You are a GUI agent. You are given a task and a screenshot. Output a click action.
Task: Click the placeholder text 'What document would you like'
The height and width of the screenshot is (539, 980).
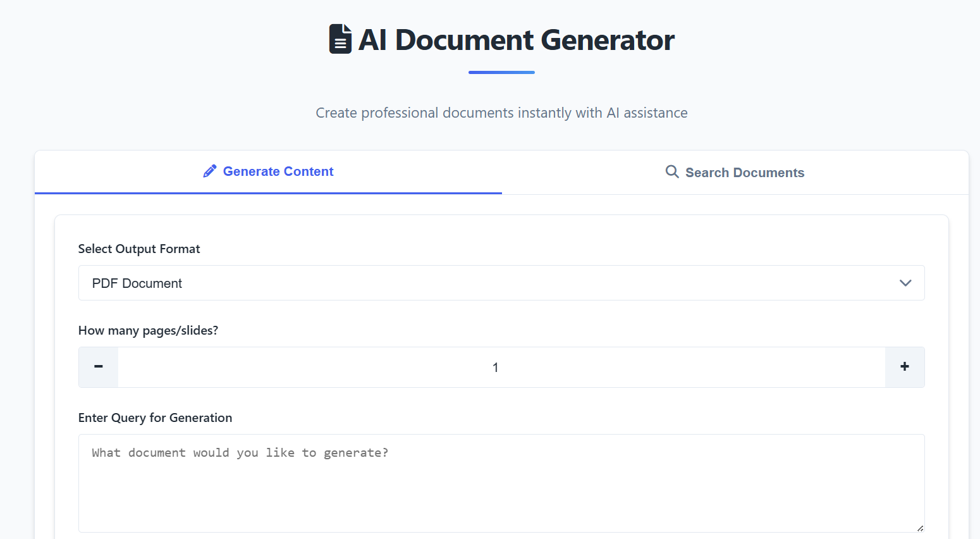pyautogui.click(x=240, y=453)
